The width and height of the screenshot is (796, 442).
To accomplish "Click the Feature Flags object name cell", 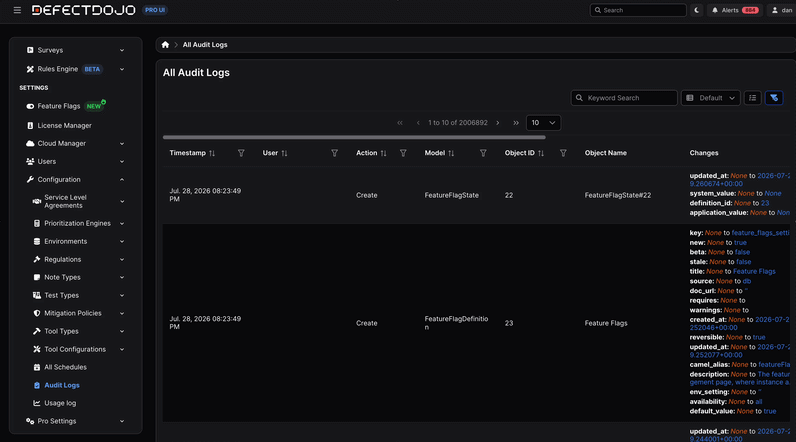I will pos(606,323).
